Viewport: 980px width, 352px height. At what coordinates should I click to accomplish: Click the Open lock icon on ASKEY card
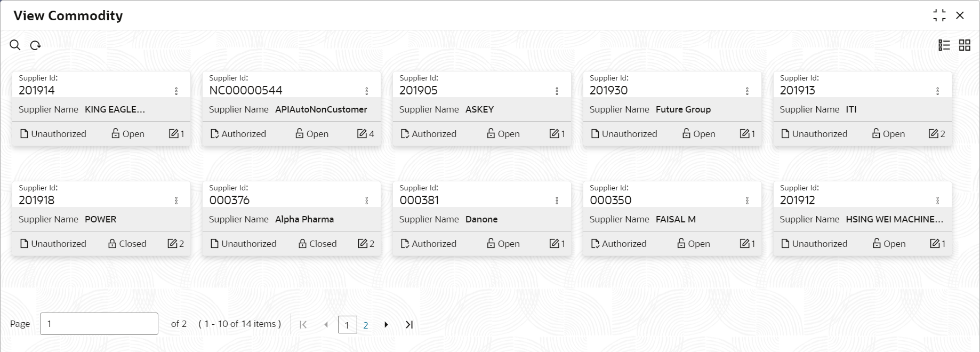point(491,133)
